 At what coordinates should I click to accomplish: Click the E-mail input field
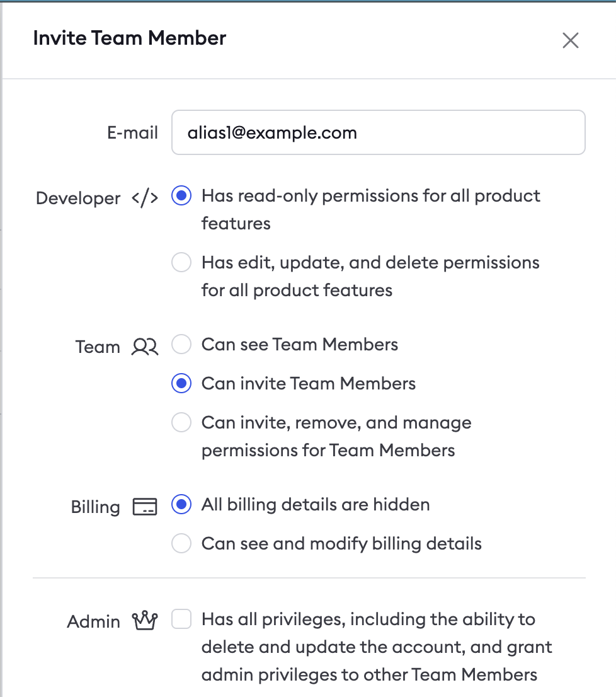(x=378, y=133)
